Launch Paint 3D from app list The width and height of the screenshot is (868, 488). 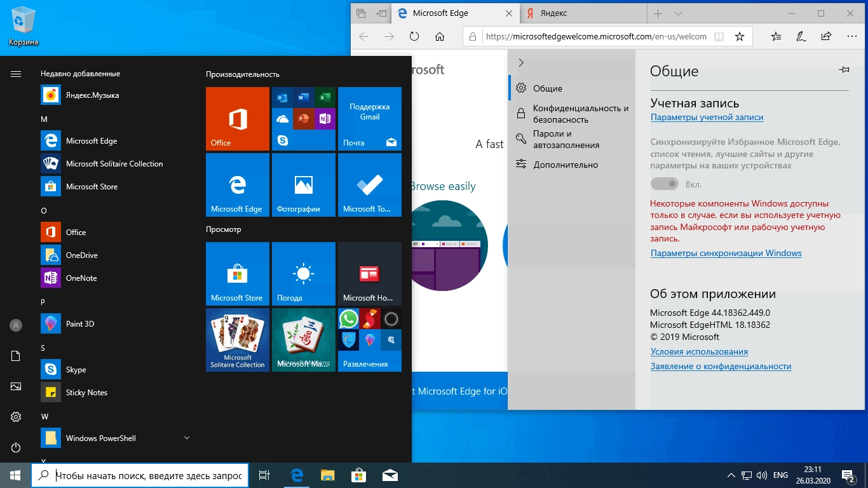coord(114,324)
